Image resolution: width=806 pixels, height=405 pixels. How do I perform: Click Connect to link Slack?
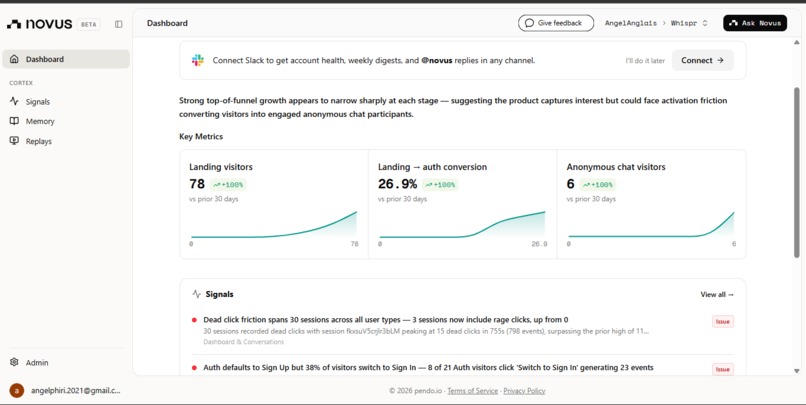(x=702, y=60)
